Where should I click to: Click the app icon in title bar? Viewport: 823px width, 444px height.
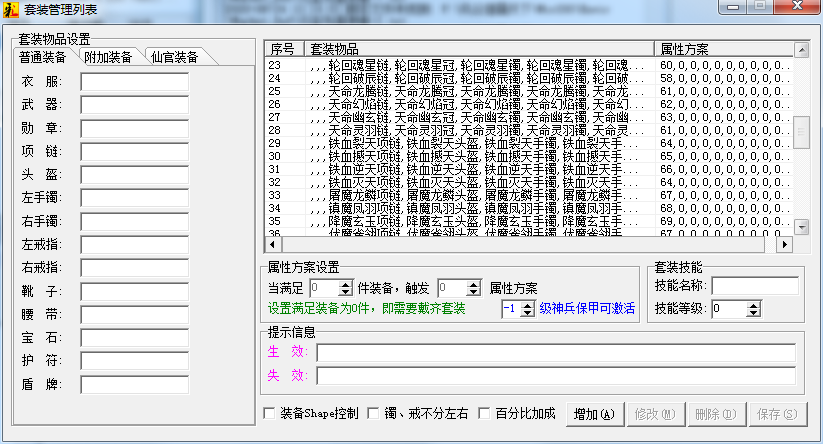pyautogui.click(x=11, y=9)
